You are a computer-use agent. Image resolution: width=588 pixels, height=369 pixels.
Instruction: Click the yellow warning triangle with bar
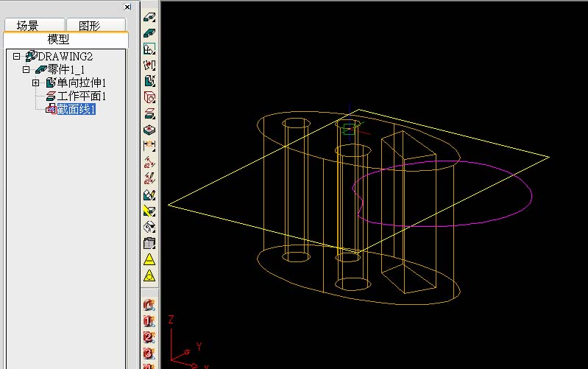pyautogui.click(x=149, y=259)
